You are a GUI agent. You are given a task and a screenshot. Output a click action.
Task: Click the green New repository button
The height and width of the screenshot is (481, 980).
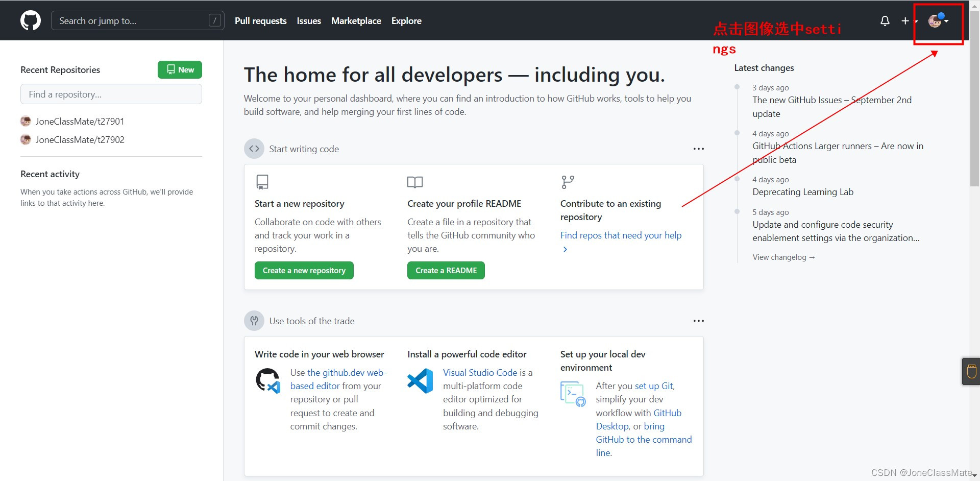tap(180, 70)
